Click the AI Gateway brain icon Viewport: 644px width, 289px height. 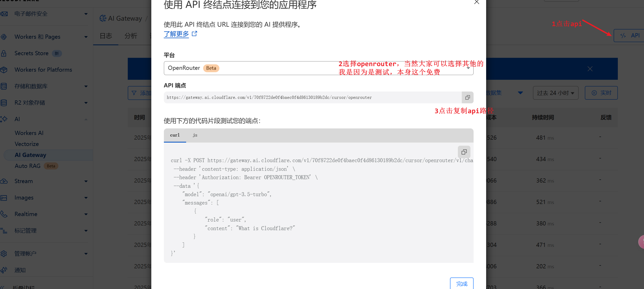(x=103, y=18)
